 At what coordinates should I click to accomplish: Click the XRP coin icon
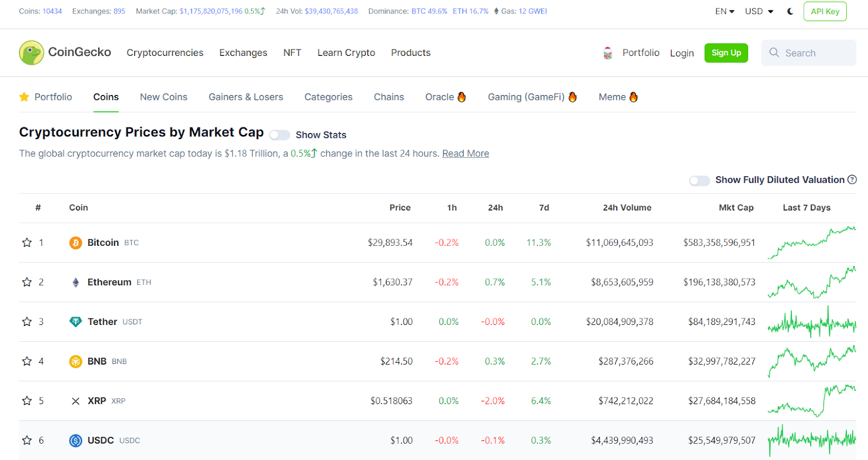(x=75, y=401)
